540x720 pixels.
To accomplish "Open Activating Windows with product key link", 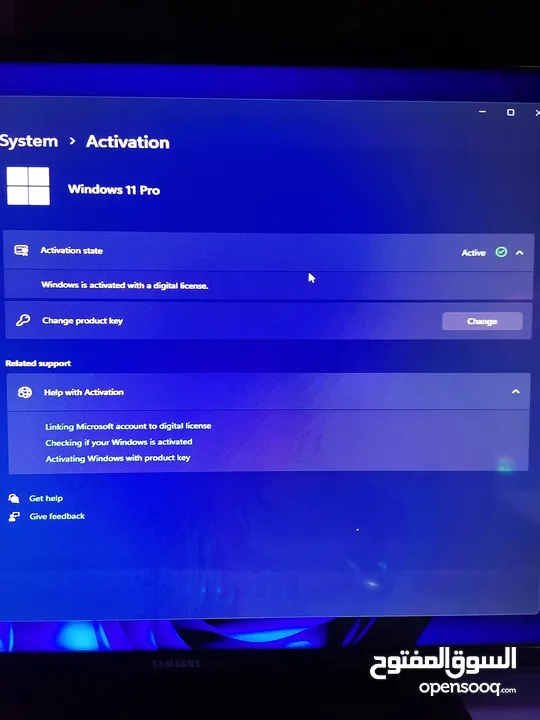I will pyautogui.click(x=118, y=458).
